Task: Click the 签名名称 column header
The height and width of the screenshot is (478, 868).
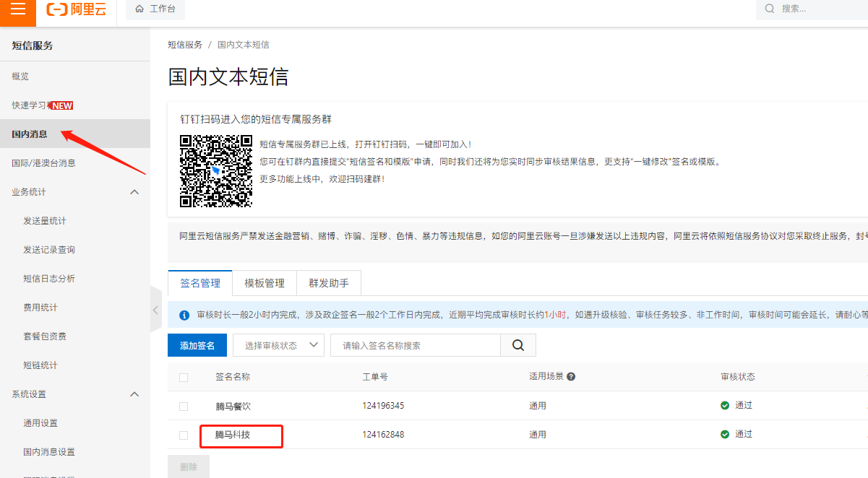Action: tap(233, 377)
